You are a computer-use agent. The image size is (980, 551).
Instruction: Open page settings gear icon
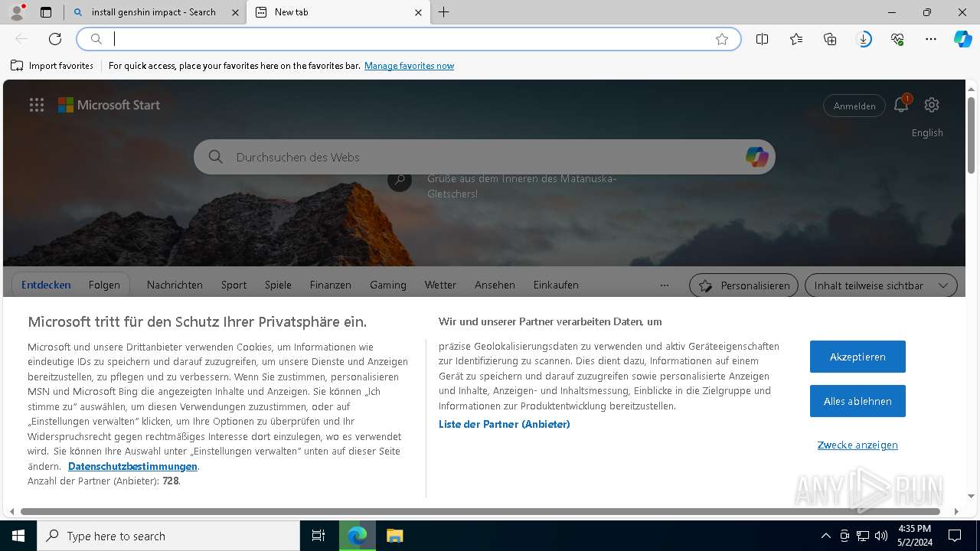(x=932, y=105)
